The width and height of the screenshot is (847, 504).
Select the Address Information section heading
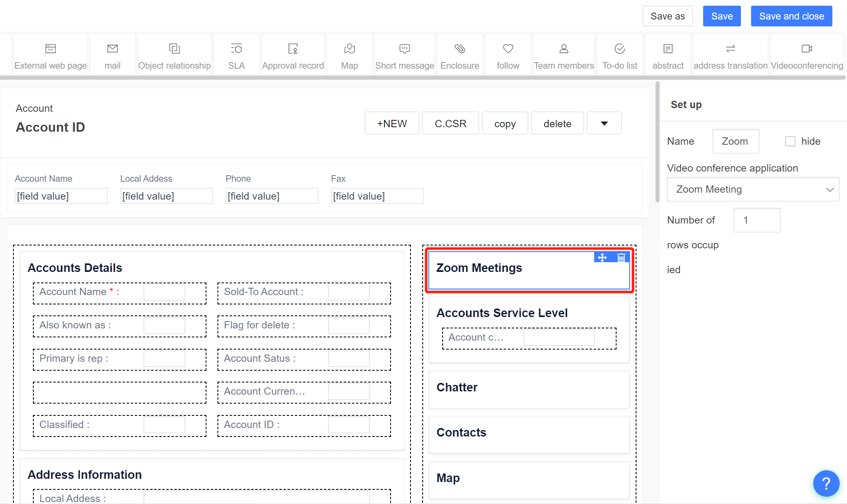[x=85, y=475]
